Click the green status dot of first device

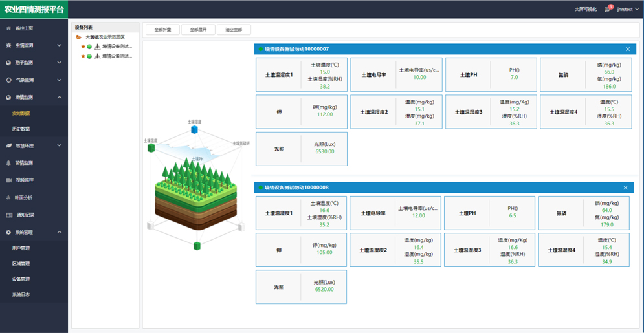89,47
